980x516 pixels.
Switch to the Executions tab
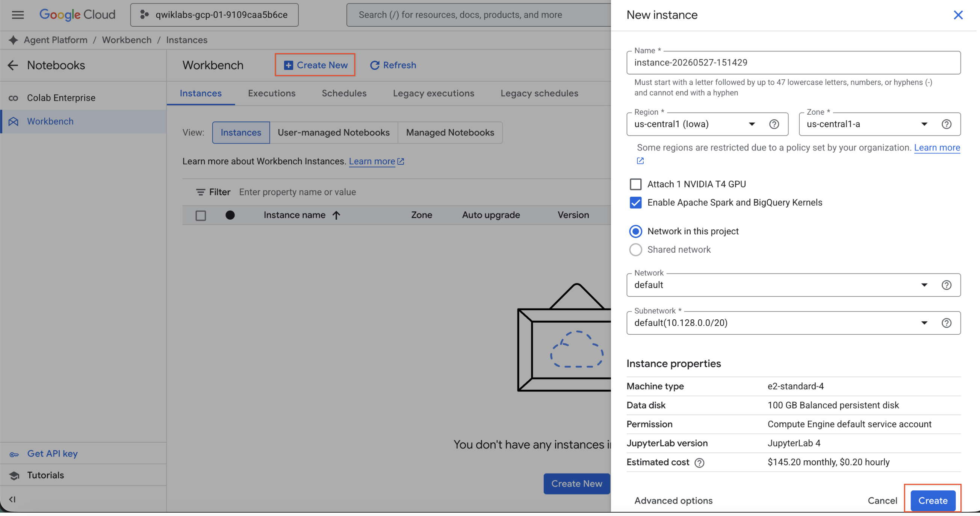(x=272, y=94)
